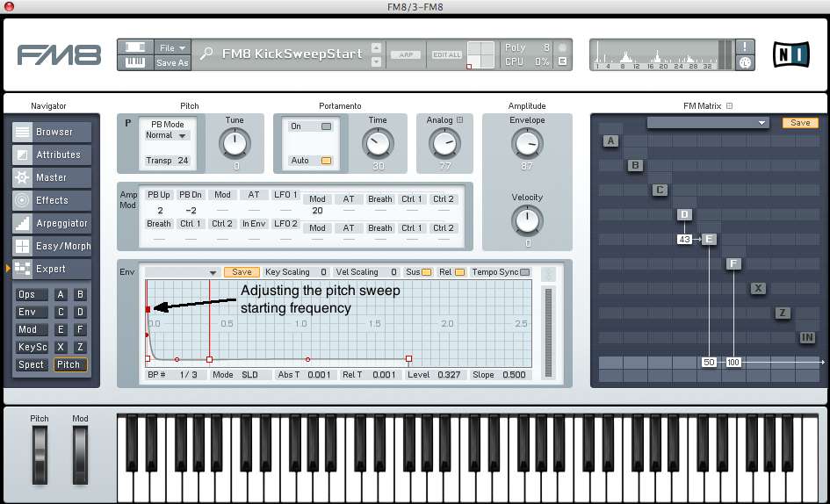Click the small A operator button in Navigator
Image resolution: width=830 pixels, height=504 pixels.
[61, 294]
